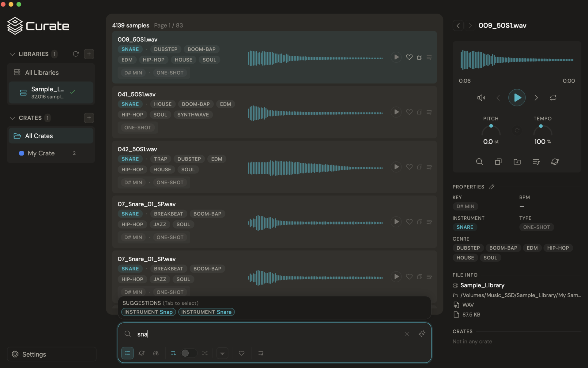Play the 041_50S1.wav sample
The height and width of the screenshot is (368, 588).
pos(396,112)
